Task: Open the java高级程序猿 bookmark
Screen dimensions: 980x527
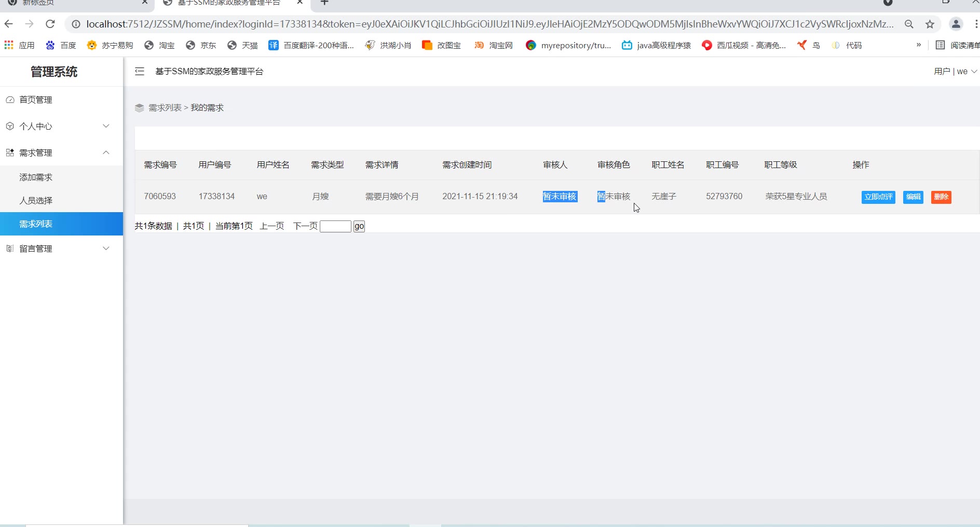Action: 657,45
